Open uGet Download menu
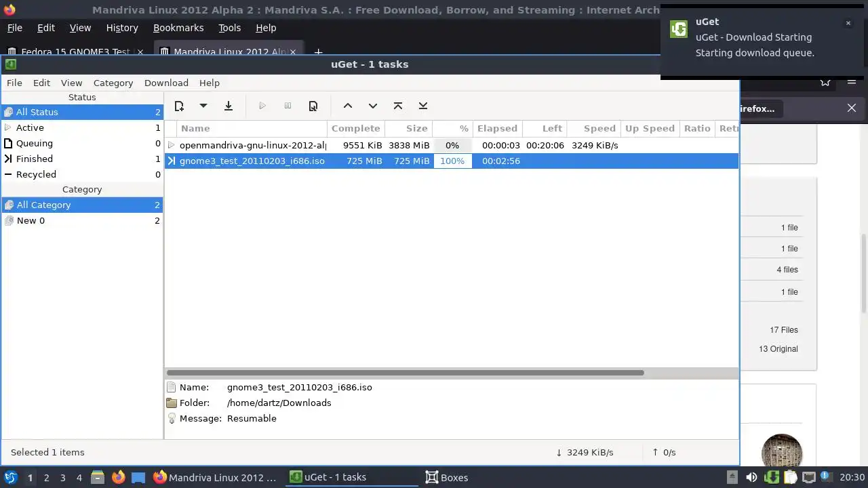Screen dimensions: 868x488 pyautogui.click(x=166, y=83)
